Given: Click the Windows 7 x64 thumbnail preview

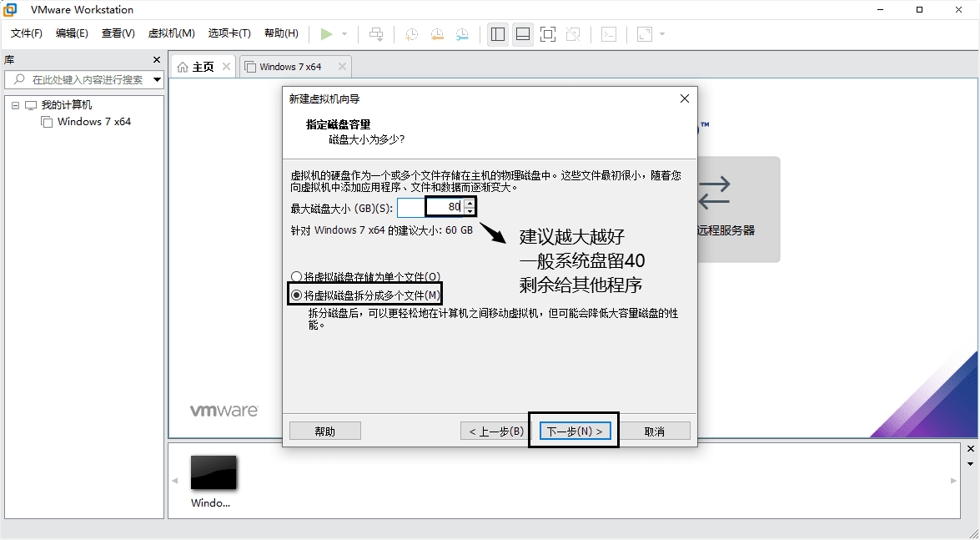Looking at the screenshot, I should pos(214,472).
